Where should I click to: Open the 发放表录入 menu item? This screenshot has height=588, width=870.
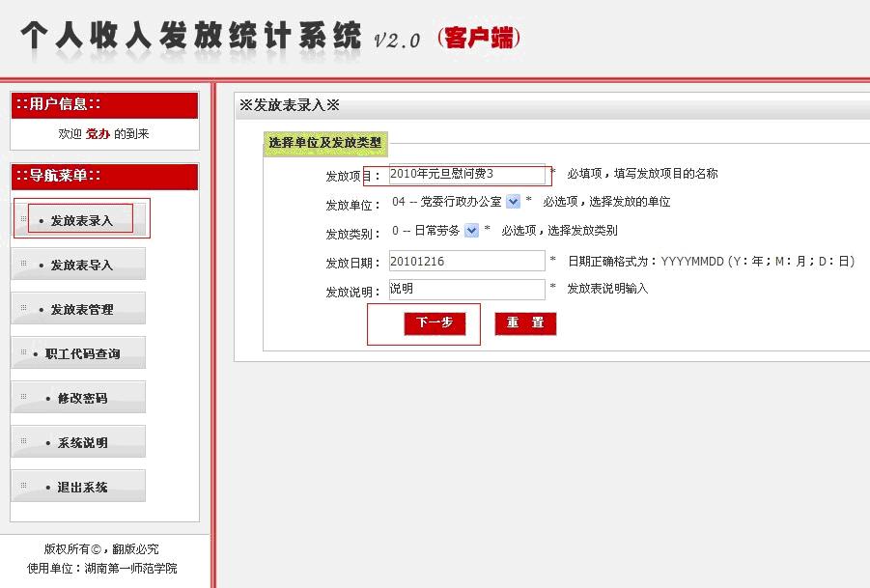point(81,220)
